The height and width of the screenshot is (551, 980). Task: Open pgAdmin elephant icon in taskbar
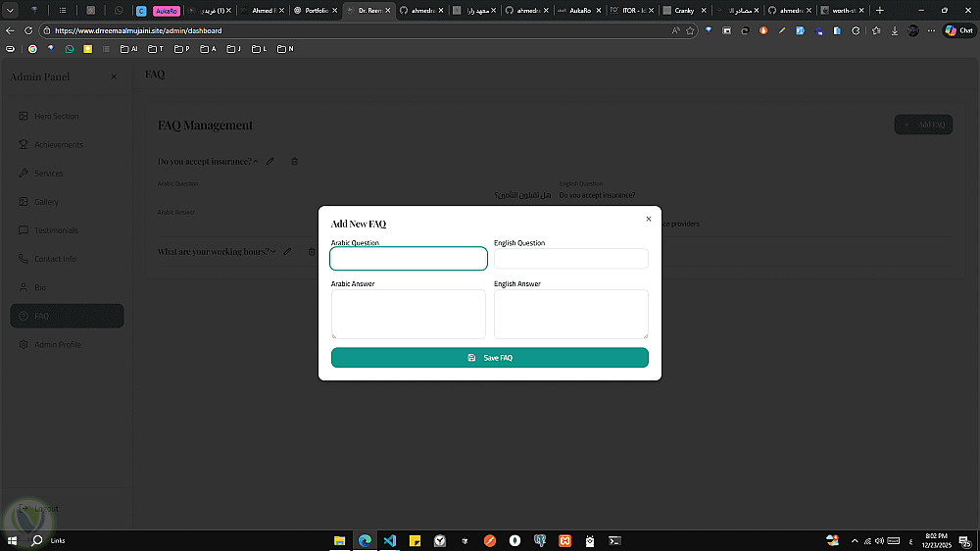(540, 540)
